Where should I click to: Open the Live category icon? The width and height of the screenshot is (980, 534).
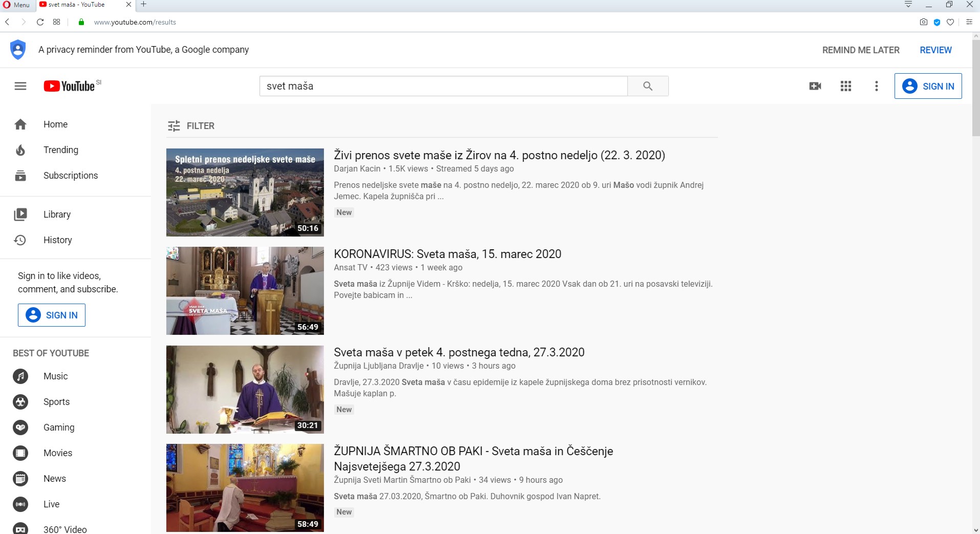point(20,504)
